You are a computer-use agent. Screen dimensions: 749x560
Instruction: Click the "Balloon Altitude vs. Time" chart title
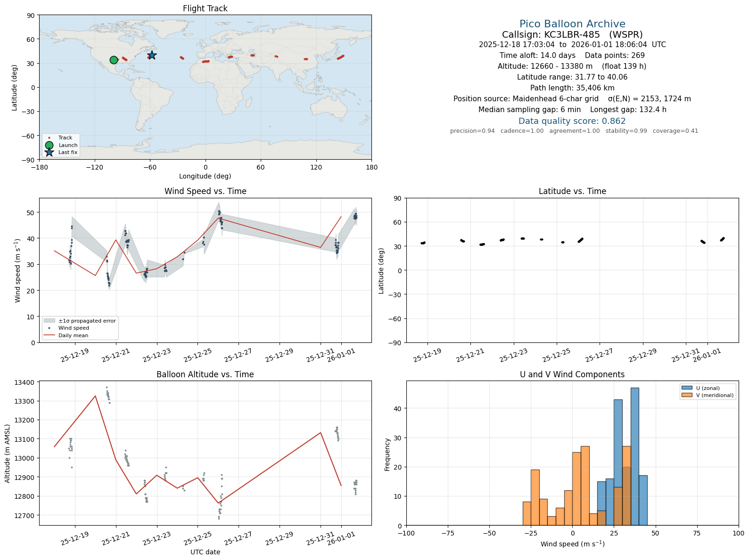[x=205, y=374]
